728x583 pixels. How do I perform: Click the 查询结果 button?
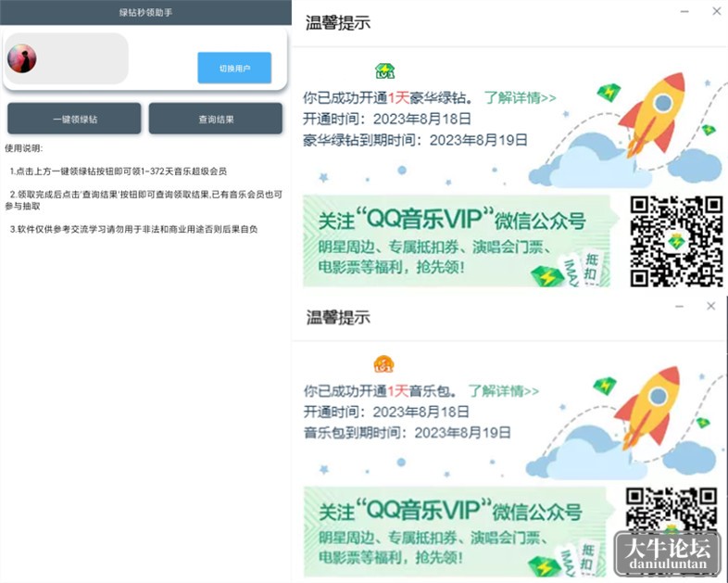(x=216, y=119)
